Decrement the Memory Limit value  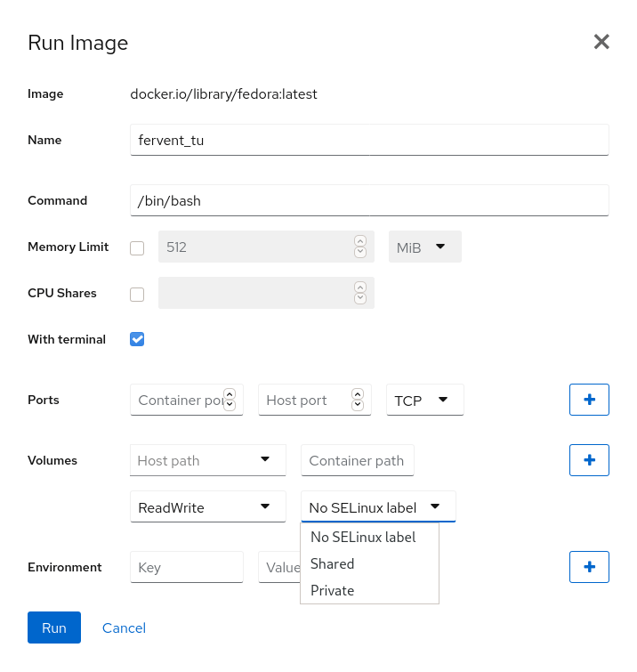pos(360,252)
